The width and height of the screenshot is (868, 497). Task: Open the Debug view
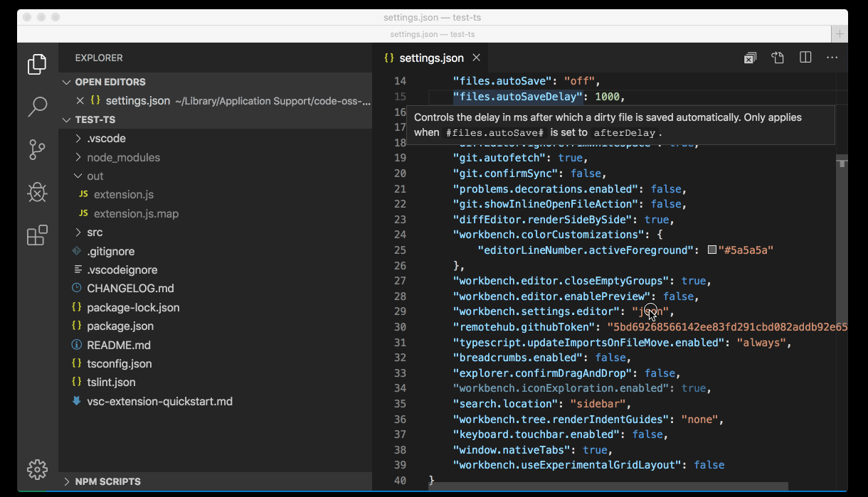click(37, 192)
